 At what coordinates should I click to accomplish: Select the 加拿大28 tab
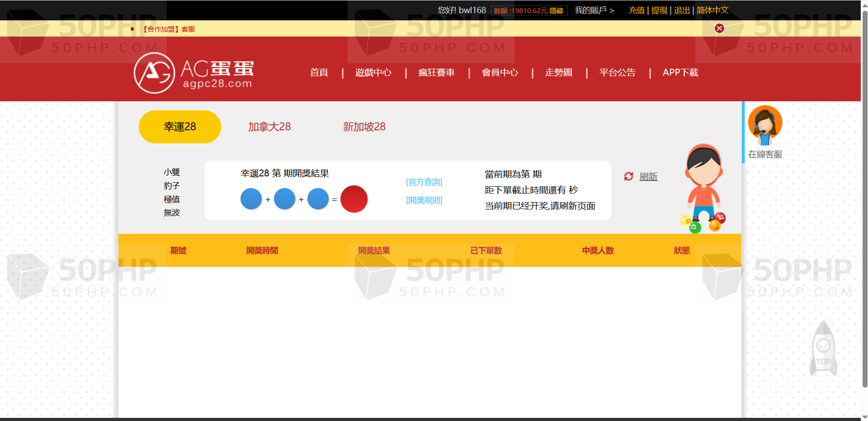(x=269, y=127)
